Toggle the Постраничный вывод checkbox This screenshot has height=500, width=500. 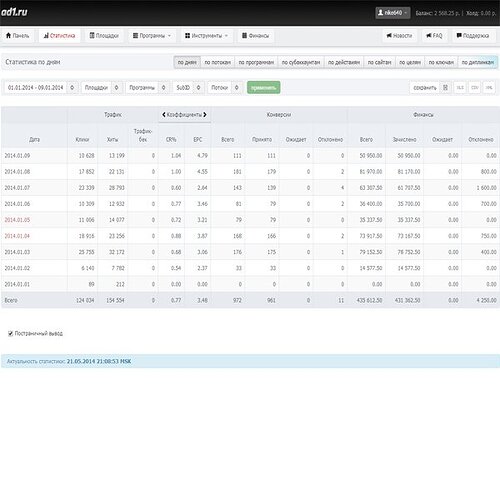point(11,333)
